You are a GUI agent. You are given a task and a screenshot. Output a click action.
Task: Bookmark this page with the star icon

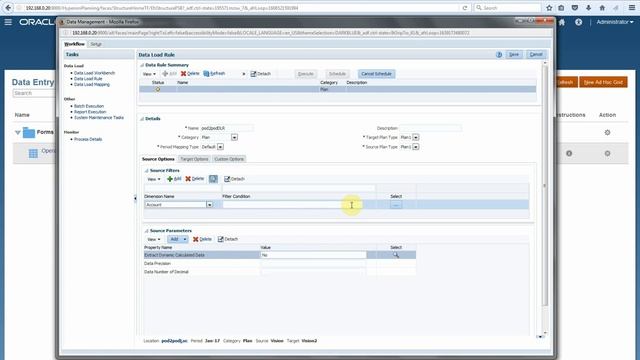click(549, 8)
